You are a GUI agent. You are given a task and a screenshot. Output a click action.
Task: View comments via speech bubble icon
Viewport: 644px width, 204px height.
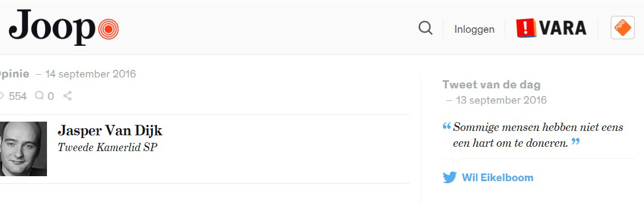click(x=39, y=95)
